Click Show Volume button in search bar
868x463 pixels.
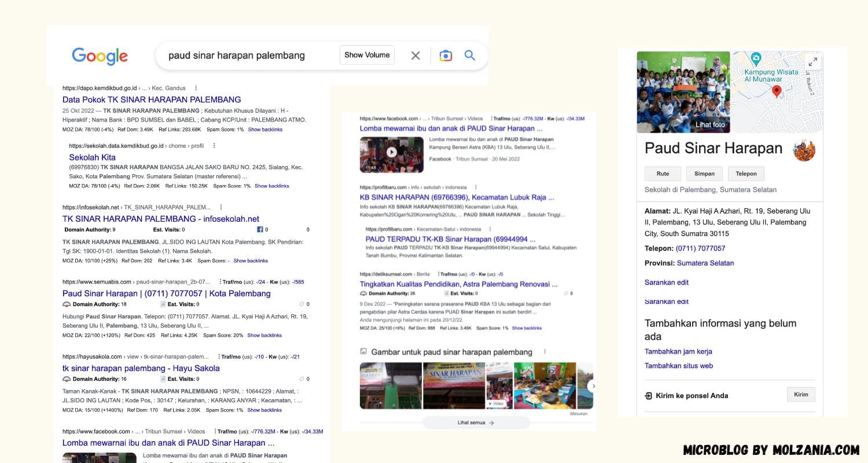367,55
